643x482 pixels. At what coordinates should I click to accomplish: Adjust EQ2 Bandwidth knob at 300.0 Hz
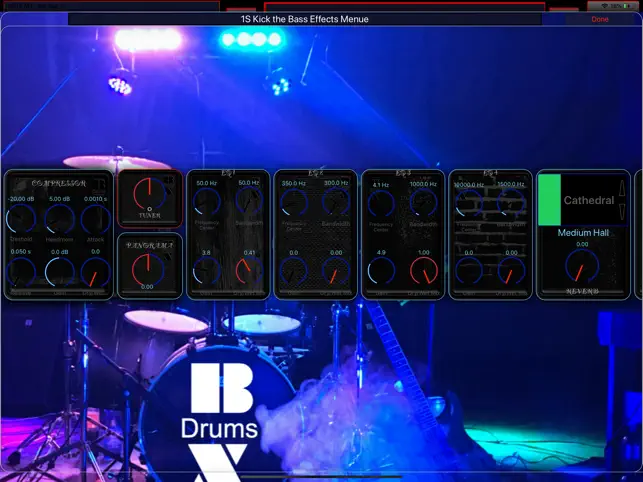click(x=336, y=201)
